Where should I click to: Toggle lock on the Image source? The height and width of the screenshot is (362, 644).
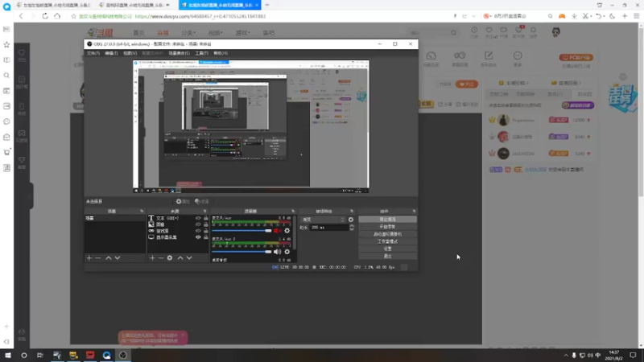[x=206, y=224]
